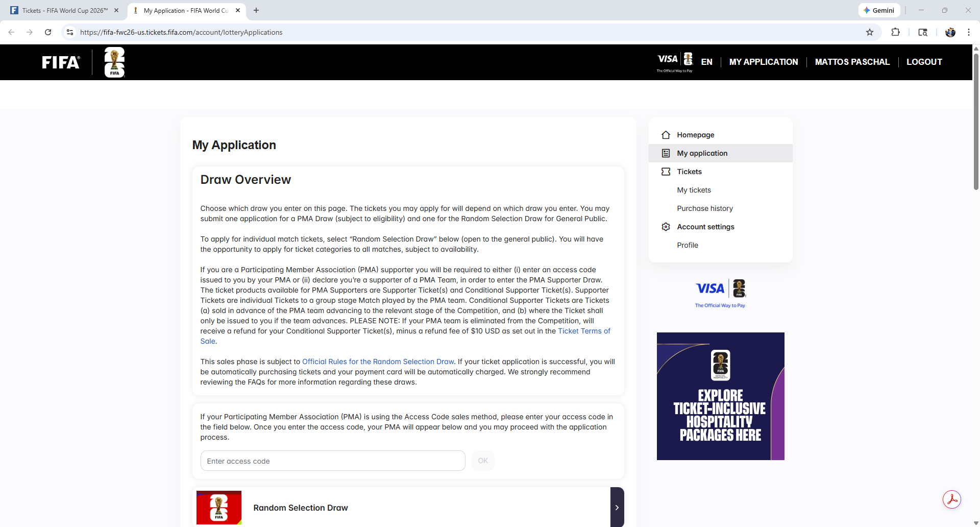Click the Account settings gear icon

[666, 227]
